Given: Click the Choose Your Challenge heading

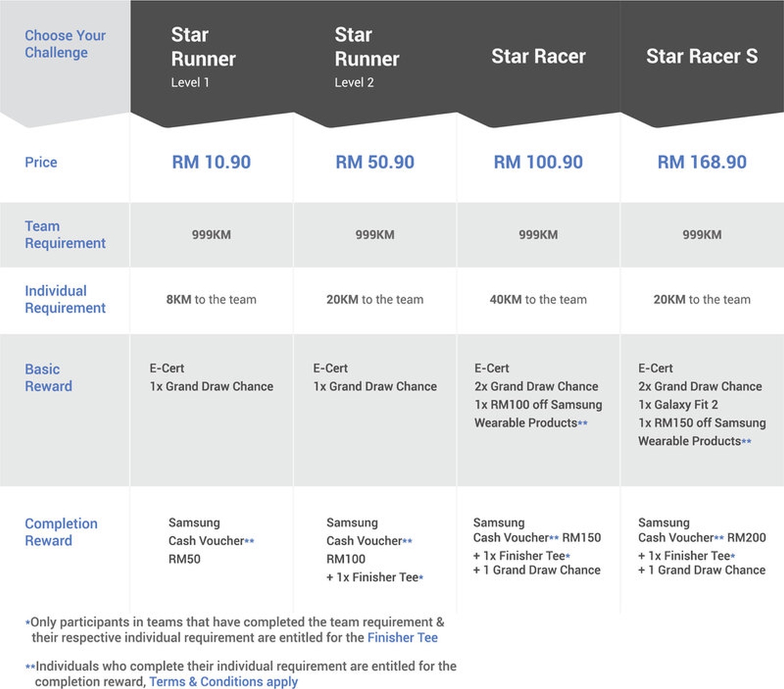Looking at the screenshot, I should coord(65,44).
